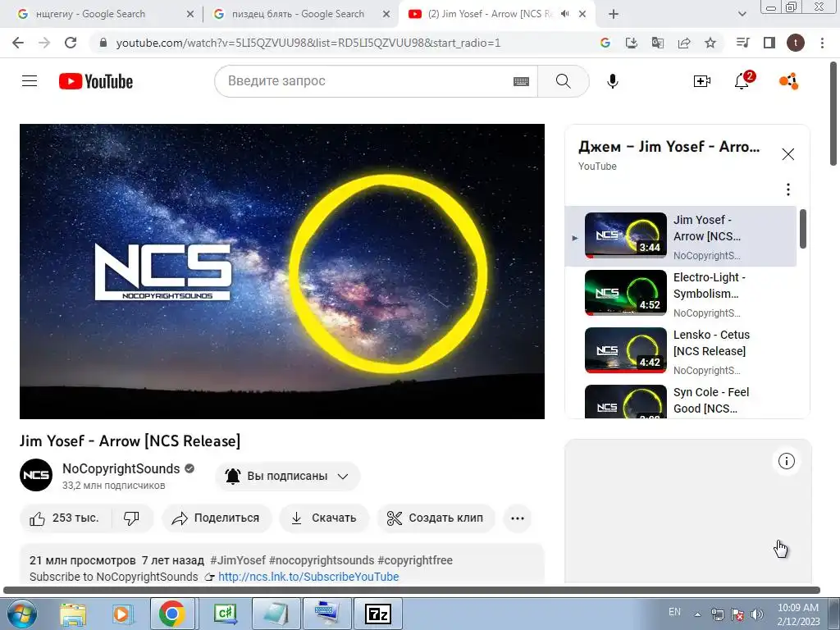840x630 pixels.
Task: Close the first Google Search tab
Action: coord(190,15)
